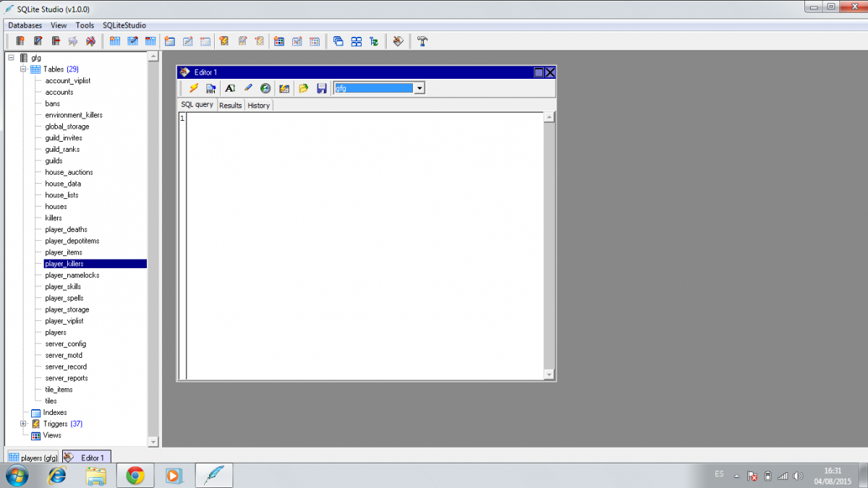Execute the SQL query with the lightning icon
Screen dimensions: 868x488
193,88
